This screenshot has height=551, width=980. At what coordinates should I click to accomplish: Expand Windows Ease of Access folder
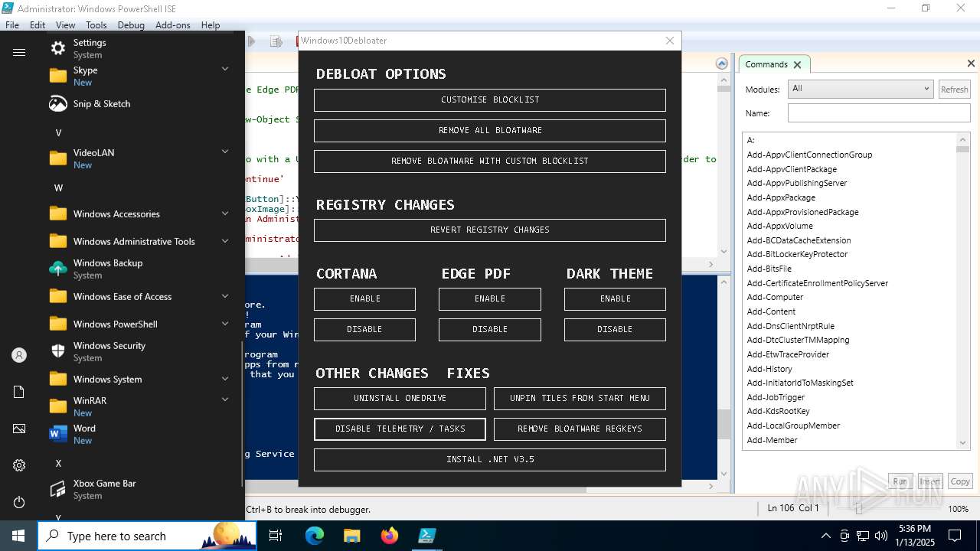(x=225, y=296)
